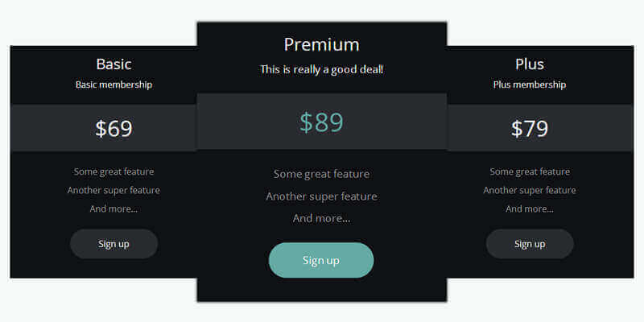Click 'And more...' in Plus card
The width and height of the screenshot is (644, 322).
click(x=530, y=208)
